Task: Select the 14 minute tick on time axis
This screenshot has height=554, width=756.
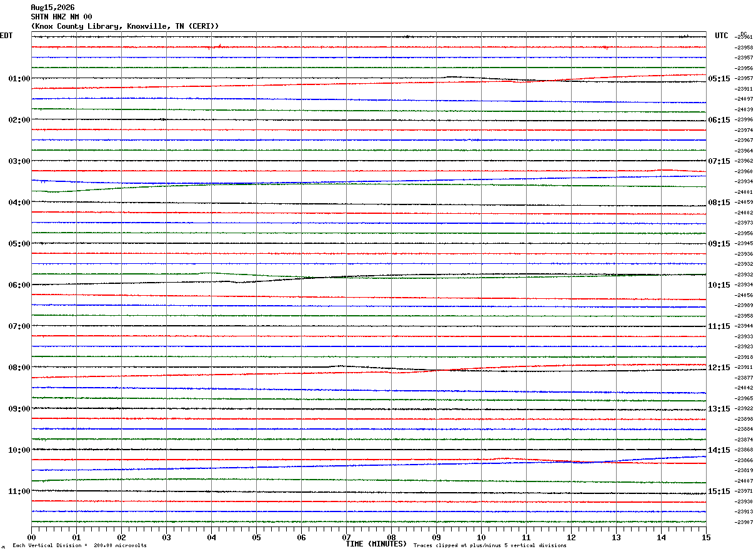Action: tap(661, 537)
